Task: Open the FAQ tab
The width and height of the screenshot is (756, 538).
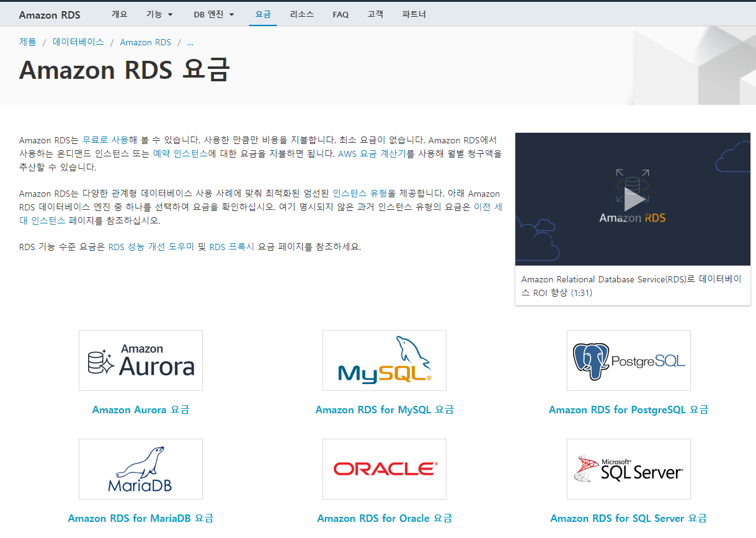Action: coord(340,14)
